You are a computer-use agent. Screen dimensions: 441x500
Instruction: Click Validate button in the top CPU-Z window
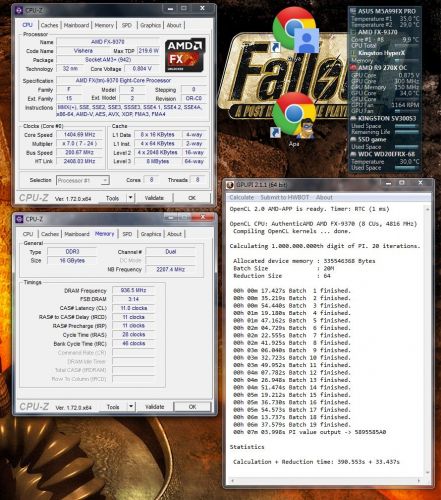coord(154,198)
